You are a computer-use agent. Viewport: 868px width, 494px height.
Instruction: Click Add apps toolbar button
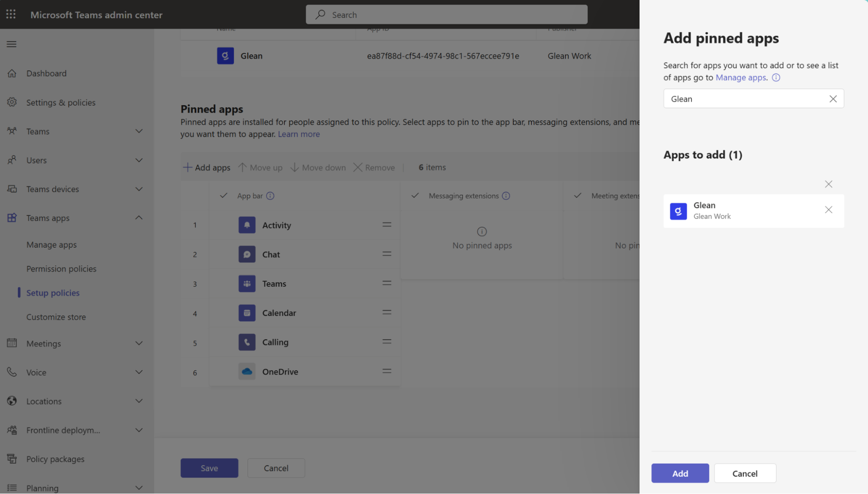click(207, 167)
